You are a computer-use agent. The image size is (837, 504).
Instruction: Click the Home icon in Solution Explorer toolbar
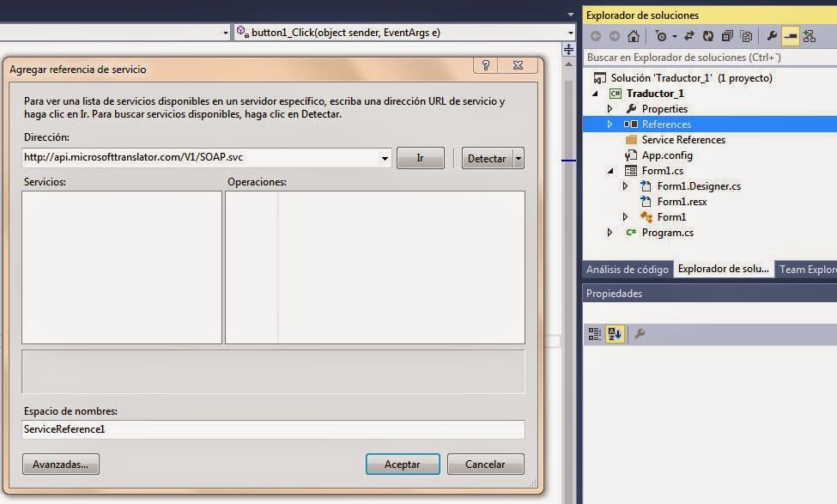pyautogui.click(x=634, y=36)
